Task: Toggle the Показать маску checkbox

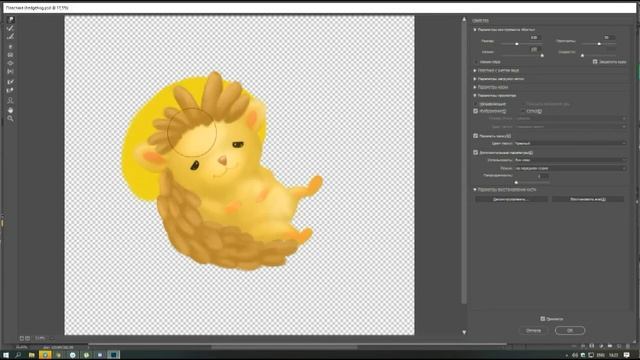Action: 476,136
